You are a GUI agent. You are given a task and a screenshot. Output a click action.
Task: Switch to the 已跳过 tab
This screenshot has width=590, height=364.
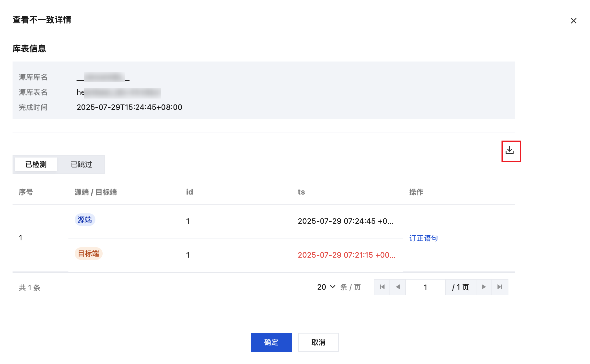click(81, 164)
